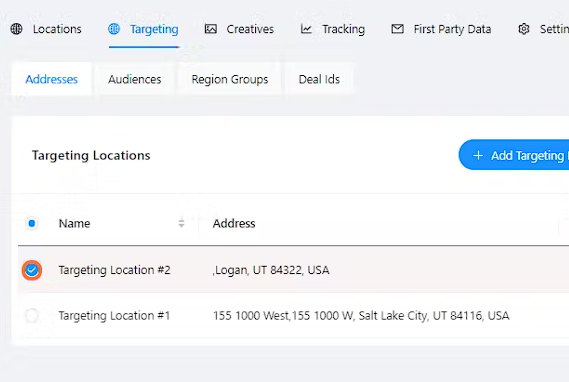569x382 pixels.
Task: Uncheck Targeting Location #2 checkbox
Action: pyautogui.click(x=32, y=270)
